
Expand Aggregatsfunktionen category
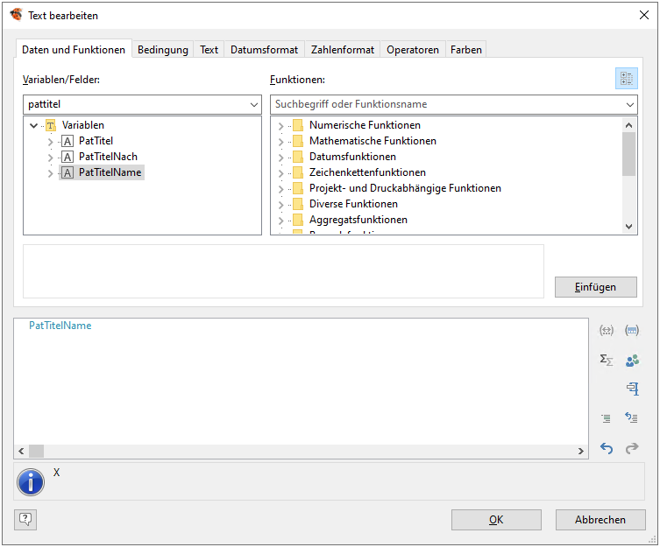(x=281, y=220)
